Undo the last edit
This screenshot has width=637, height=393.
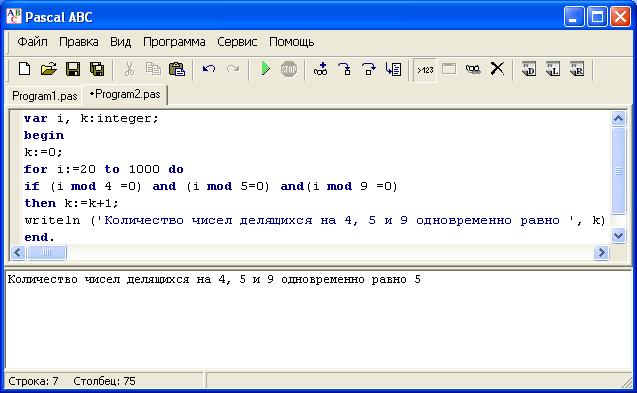tap(209, 69)
